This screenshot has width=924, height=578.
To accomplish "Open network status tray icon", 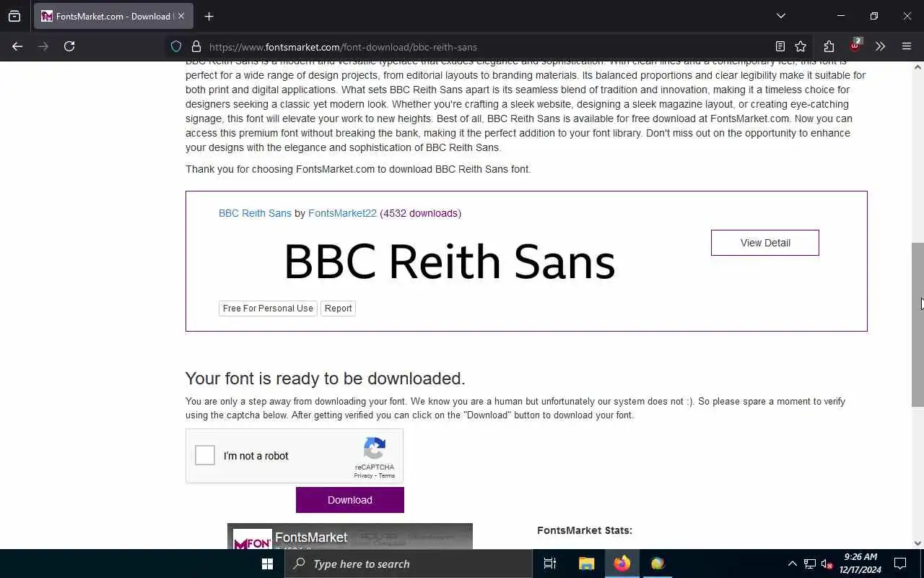I will point(810,564).
